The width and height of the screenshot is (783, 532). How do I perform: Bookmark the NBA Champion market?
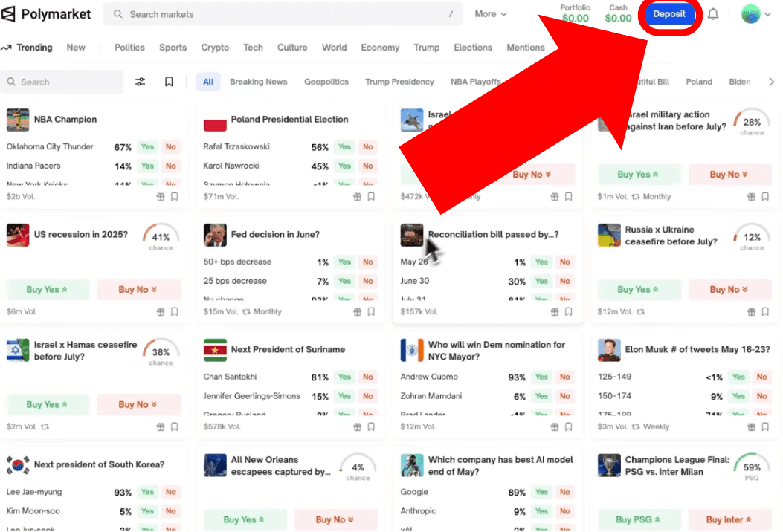point(175,197)
